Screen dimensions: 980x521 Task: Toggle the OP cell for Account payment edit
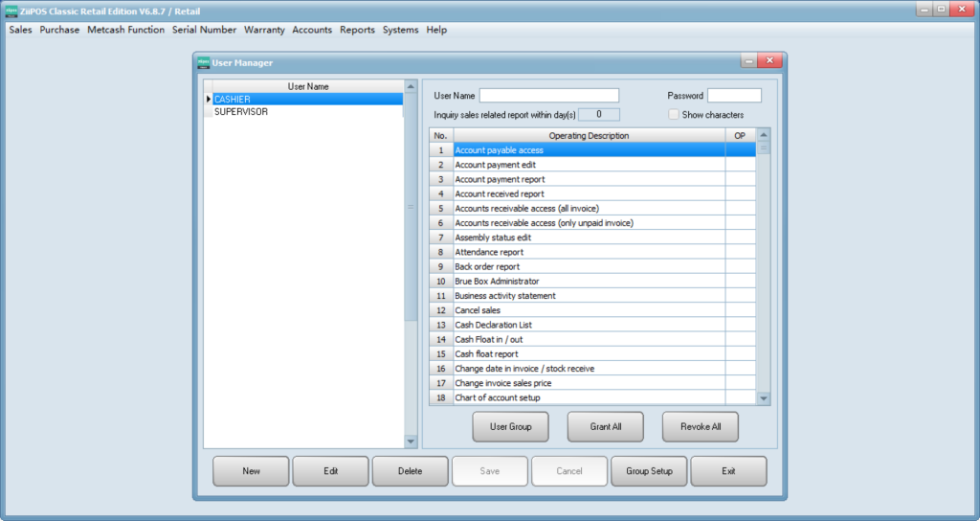740,165
